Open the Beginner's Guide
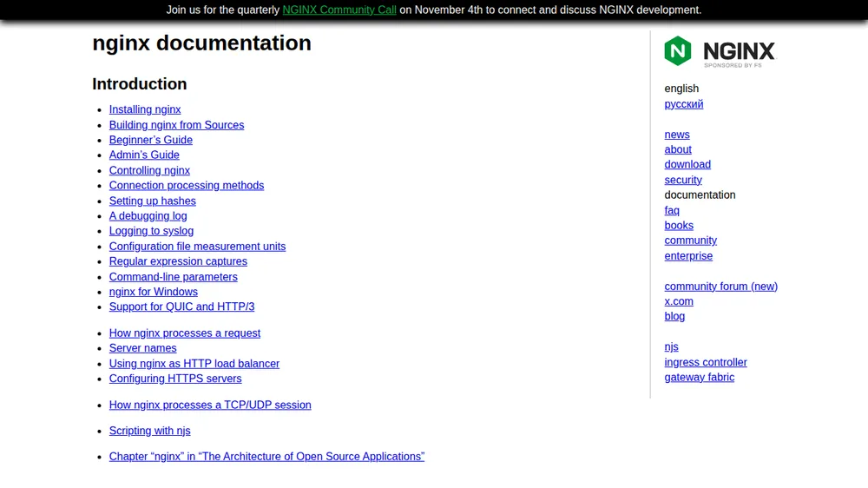This screenshot has height=488, width=868. pos(150,140)
